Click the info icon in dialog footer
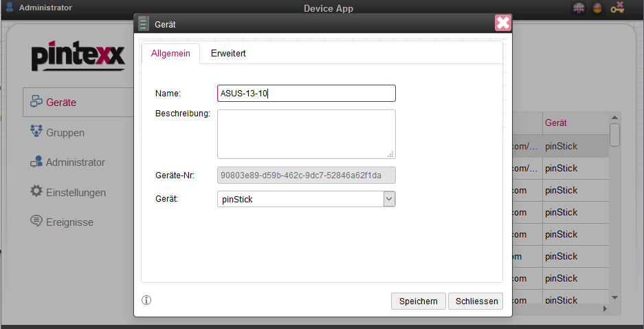 tap(146, 300)
